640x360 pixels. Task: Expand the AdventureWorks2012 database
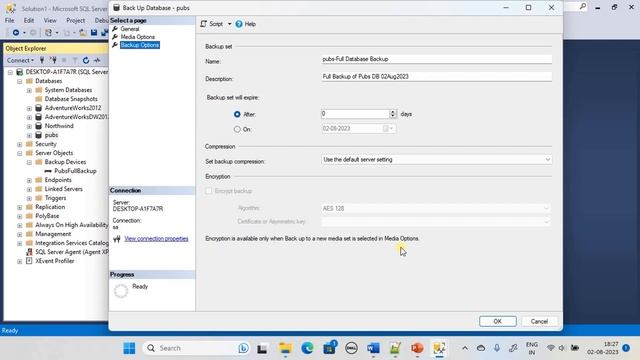point(29,108)
